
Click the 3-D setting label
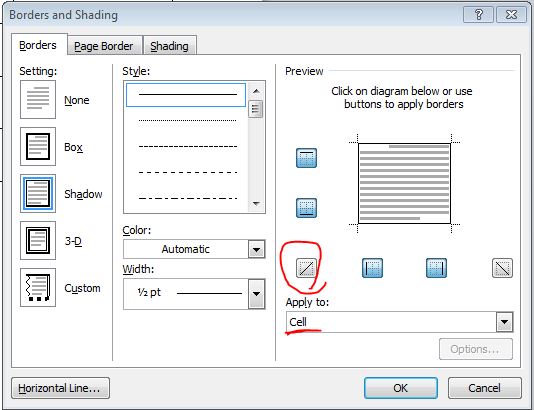(73, 241)
